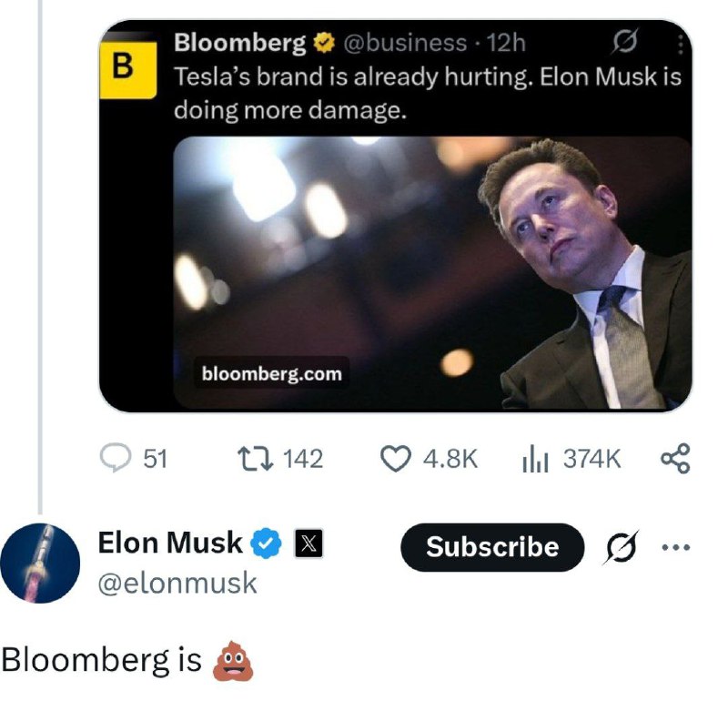Click the X affiliate badge next to Elon Musk

[x=309, y=543]
